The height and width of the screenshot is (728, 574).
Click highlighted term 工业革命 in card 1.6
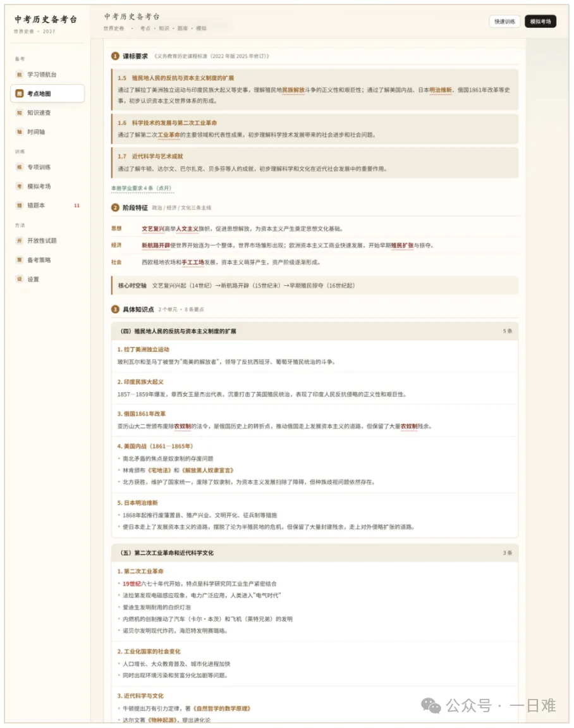168,135
